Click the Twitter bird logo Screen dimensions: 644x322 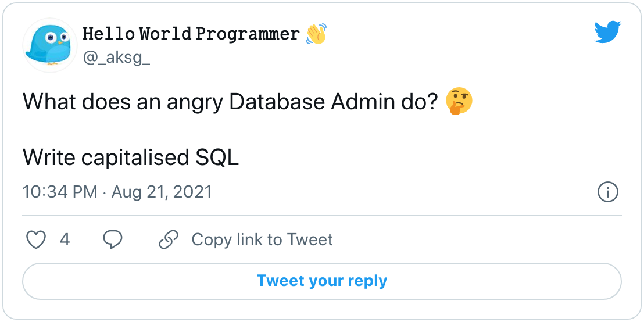[607, 32]
